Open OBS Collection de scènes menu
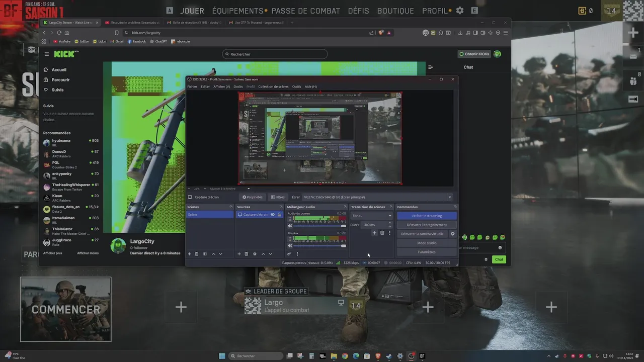The height and width of the screenshot is (362, 644). pos(273,86)
